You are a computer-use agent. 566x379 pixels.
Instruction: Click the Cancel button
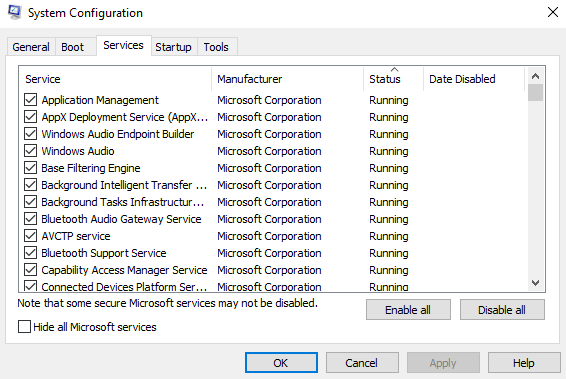click(362, 363)
